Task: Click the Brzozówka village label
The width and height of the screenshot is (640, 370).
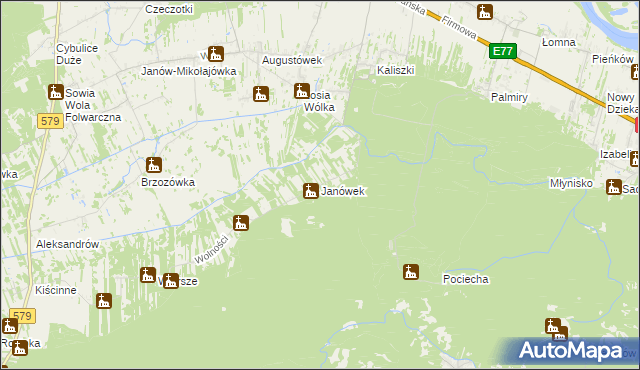Action: coord(168,182)
